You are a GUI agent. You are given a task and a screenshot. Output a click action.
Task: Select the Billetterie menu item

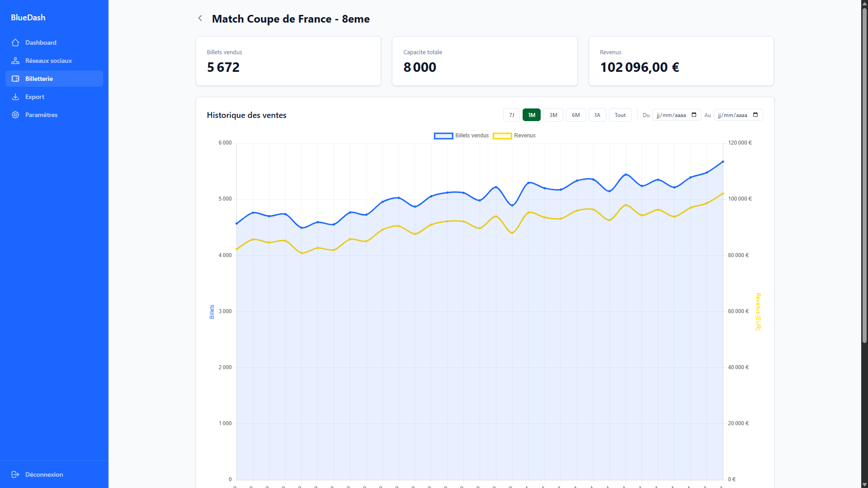[54, 79]
